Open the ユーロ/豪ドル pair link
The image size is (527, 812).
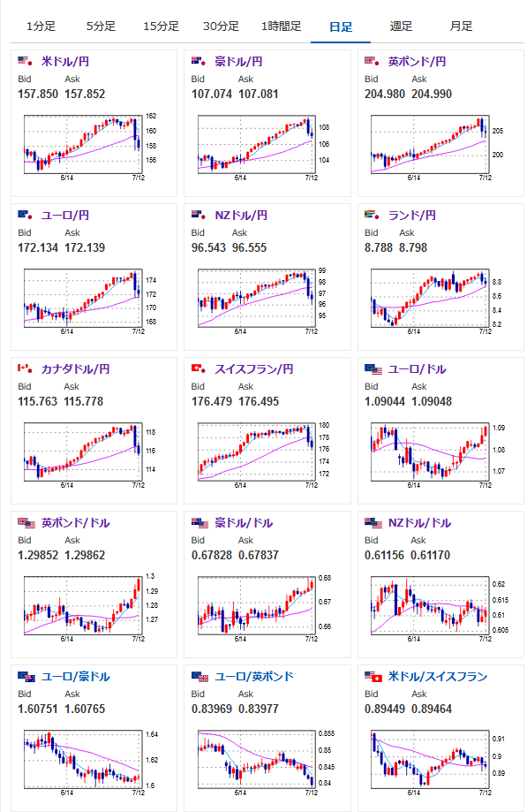coord(76,677)
